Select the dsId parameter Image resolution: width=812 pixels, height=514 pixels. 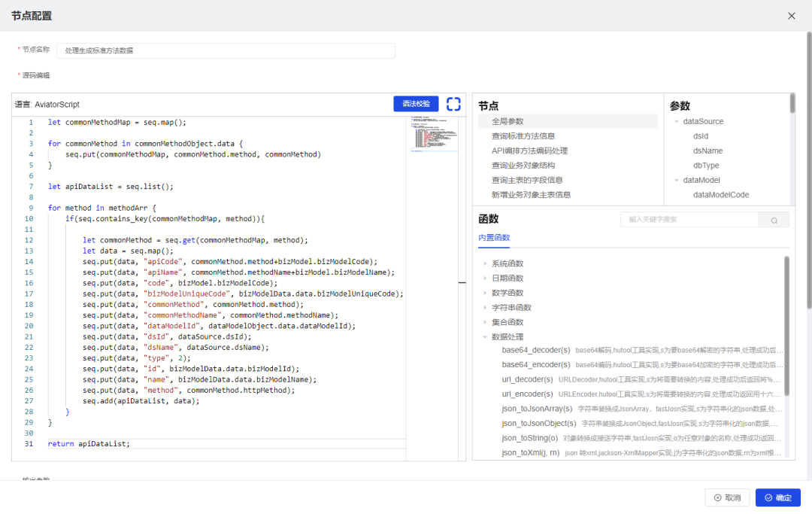[x=701, y=136]
